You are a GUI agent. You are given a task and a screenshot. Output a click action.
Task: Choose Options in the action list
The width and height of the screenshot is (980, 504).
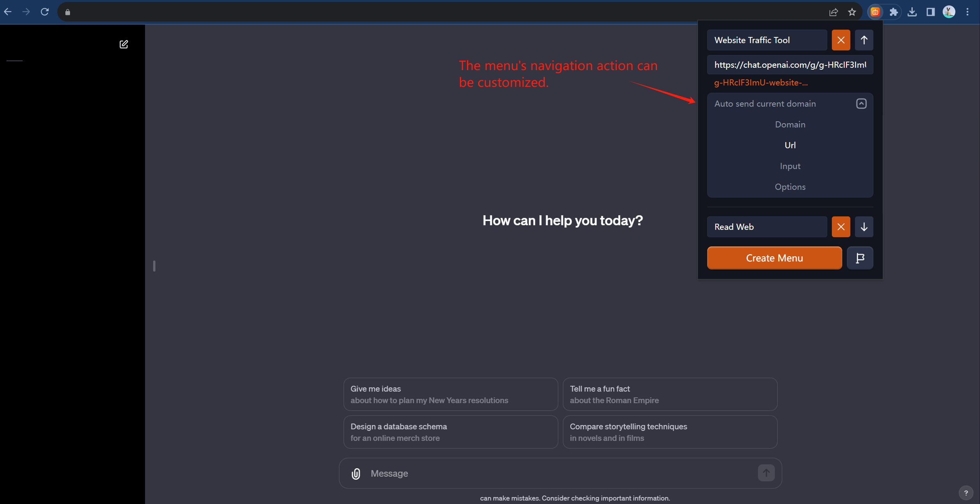click(790, 187)
